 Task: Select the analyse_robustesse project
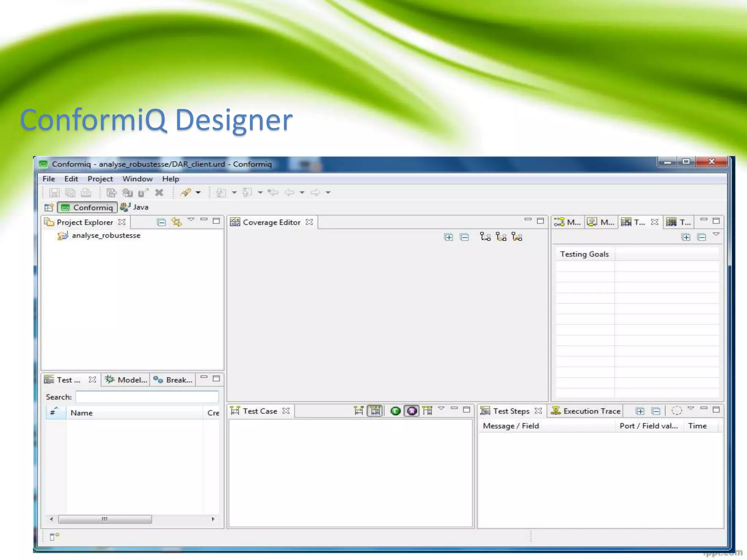tap(99, 236)
